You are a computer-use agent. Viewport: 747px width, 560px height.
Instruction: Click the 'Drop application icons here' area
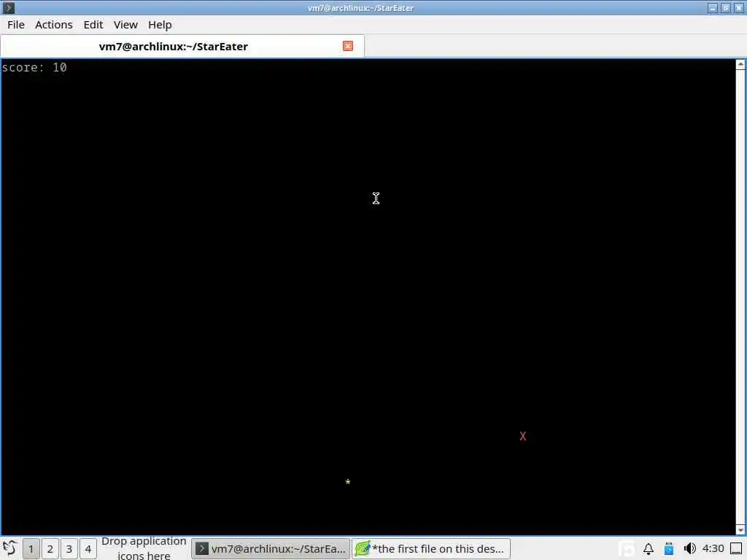point(144,548)
